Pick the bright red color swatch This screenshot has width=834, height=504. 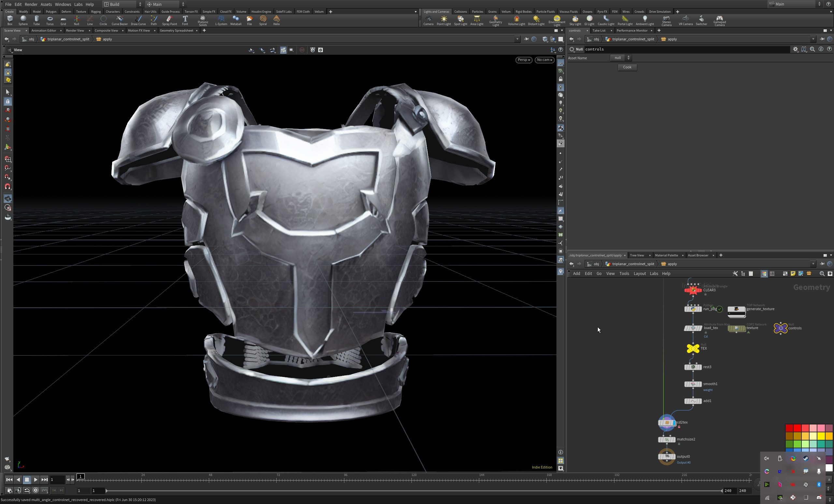[797, 428]
